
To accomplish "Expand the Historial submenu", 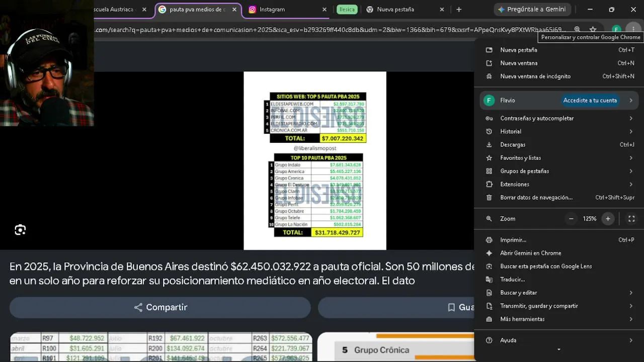I will tap(631, 132).
